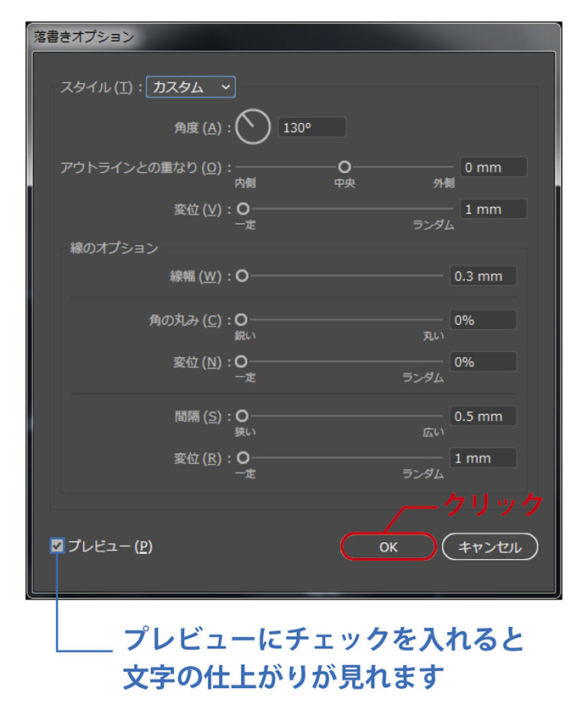Click the 線幅 (W) slider handle

(x=242, y=276)
